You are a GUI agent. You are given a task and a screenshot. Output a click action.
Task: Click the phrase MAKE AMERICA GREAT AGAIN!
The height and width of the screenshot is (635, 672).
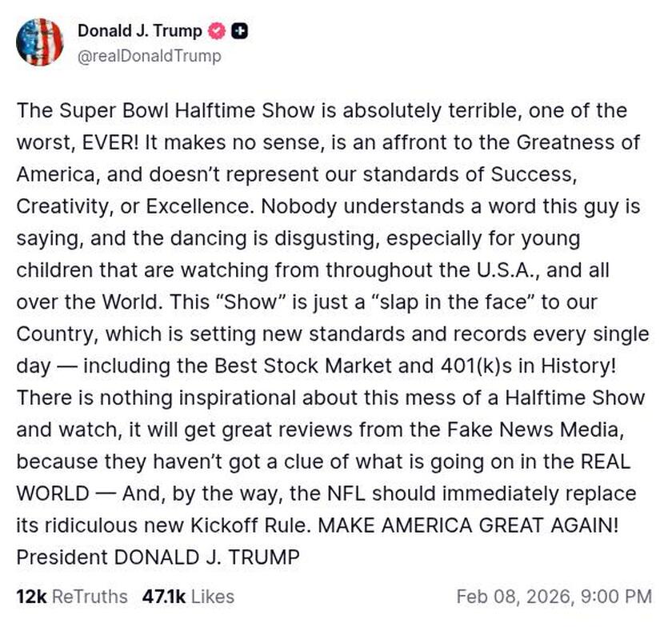pos(472,526)
